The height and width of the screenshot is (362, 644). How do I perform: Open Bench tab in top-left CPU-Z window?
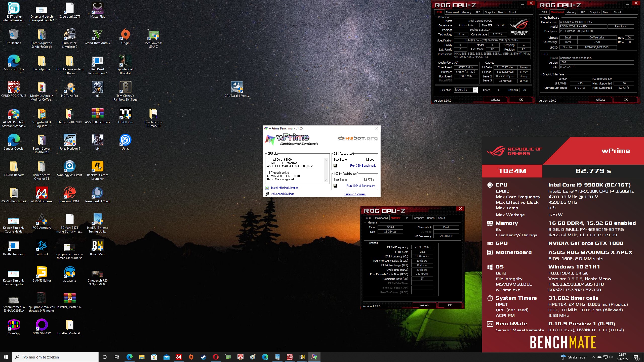click(x=502, y=12)
